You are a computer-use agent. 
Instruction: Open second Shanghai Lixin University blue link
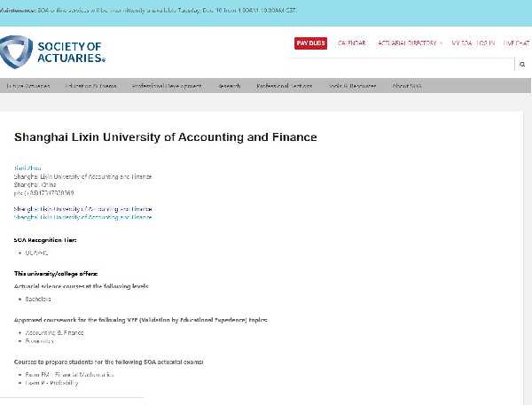point(82,216)
